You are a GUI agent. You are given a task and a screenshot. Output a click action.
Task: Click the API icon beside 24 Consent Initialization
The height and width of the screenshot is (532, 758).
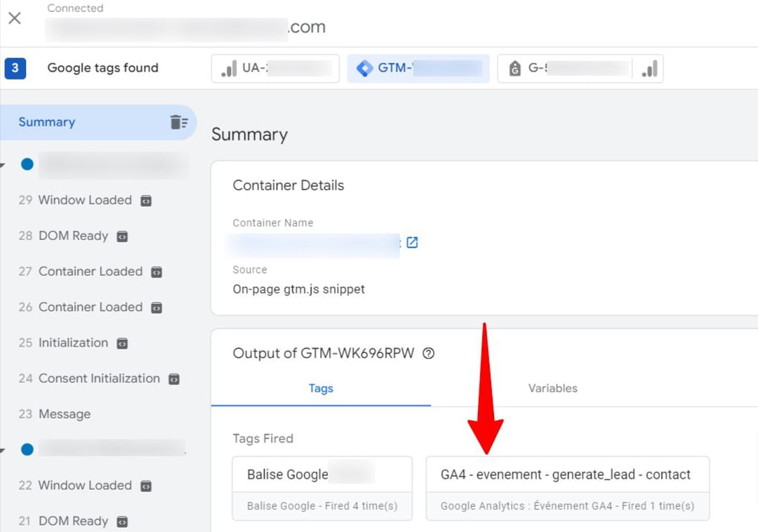click(x=174, y=379)
